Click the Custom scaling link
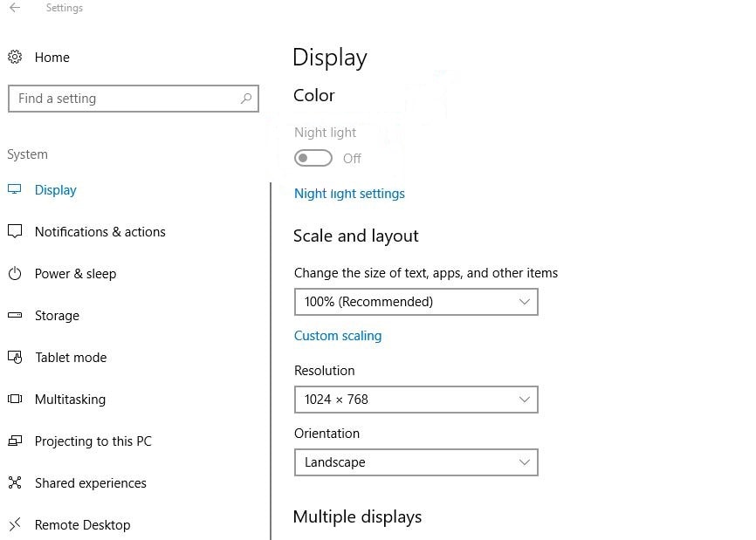 (x=338, y=336)
